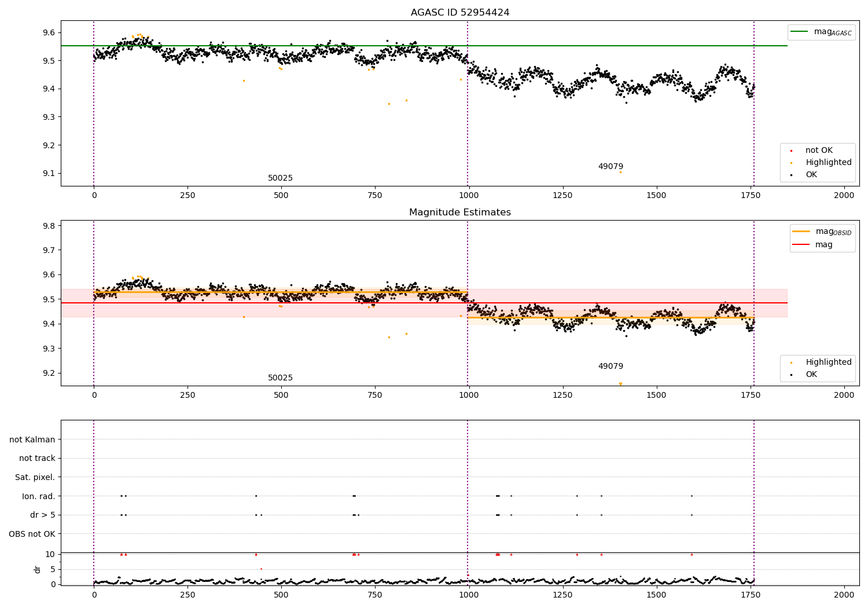Click the orange outlier point below '49079' in top plot
This screenshot has height=608, width=868.
[x=620, y=172]
